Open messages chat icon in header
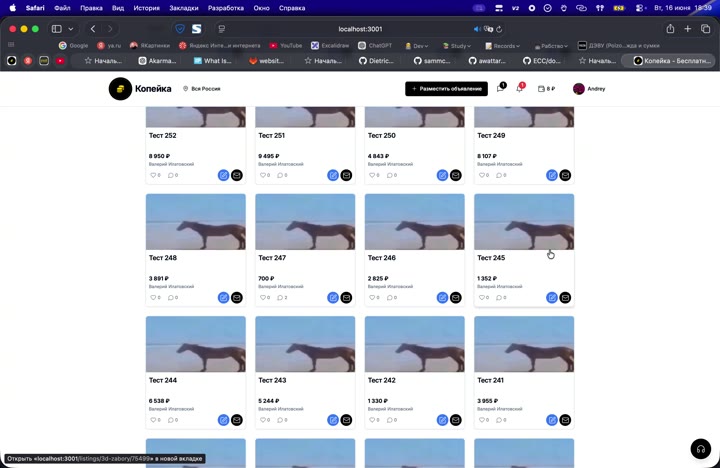The height and width of the screenshot is (468, 720). click(x=501, y=88)
